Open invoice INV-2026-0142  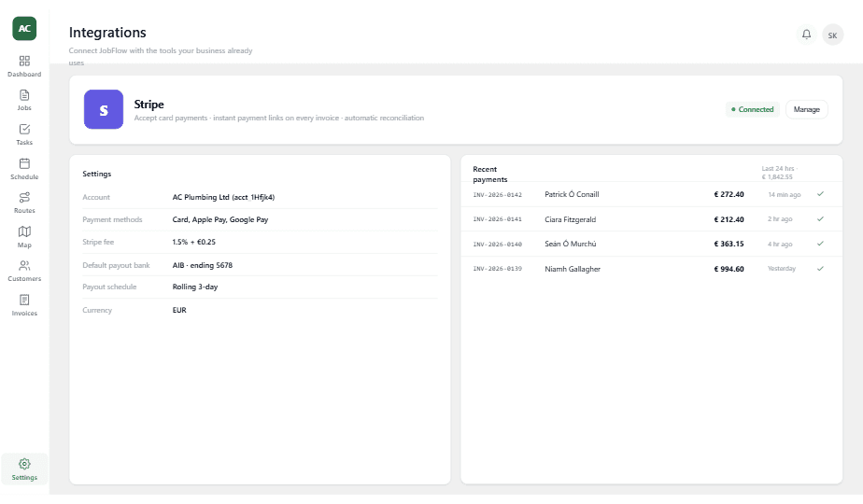click(497, 195)
